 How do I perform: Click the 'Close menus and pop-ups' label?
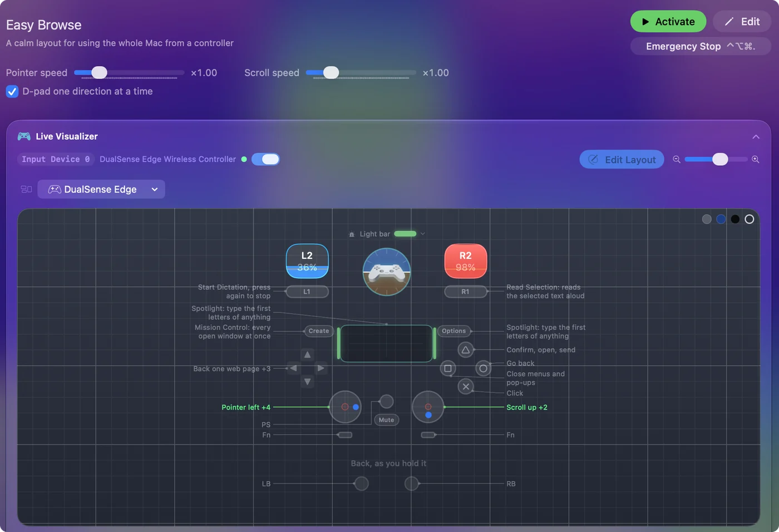click(535, 378)
